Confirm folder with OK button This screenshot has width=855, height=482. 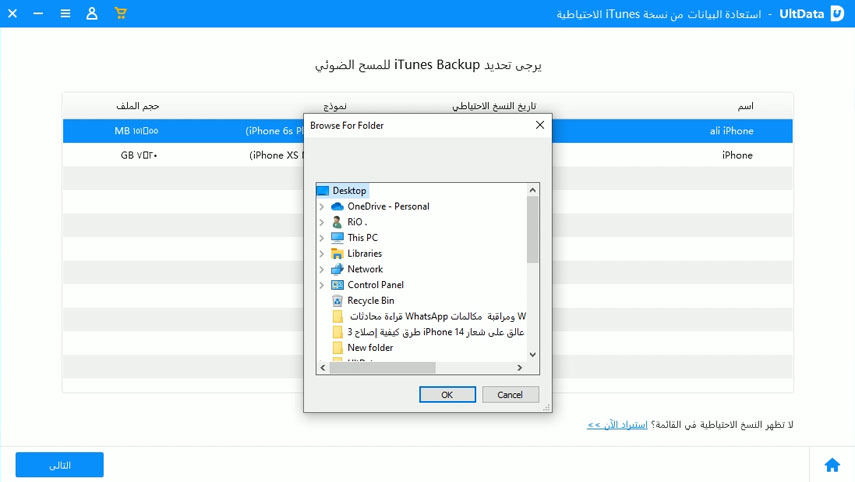(x=447, y=394)
